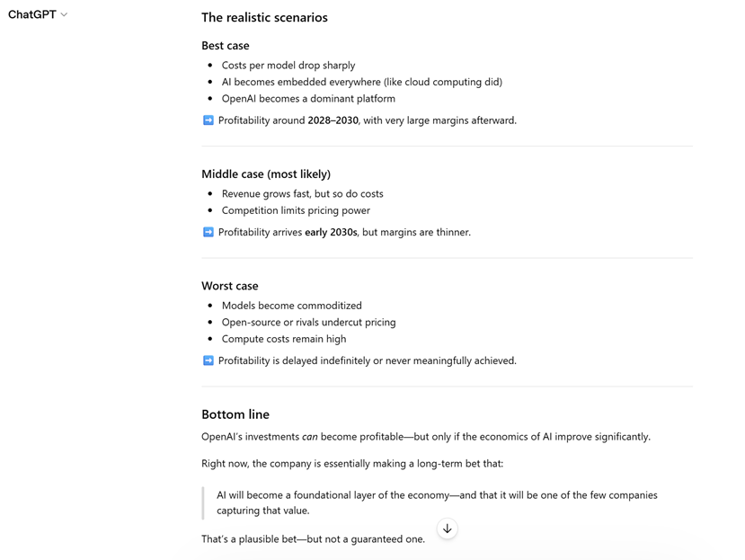Viewport: 745px width, 560px height.
Task: Click the 'Models become commoditized' bullet
Action: [292, 306]
